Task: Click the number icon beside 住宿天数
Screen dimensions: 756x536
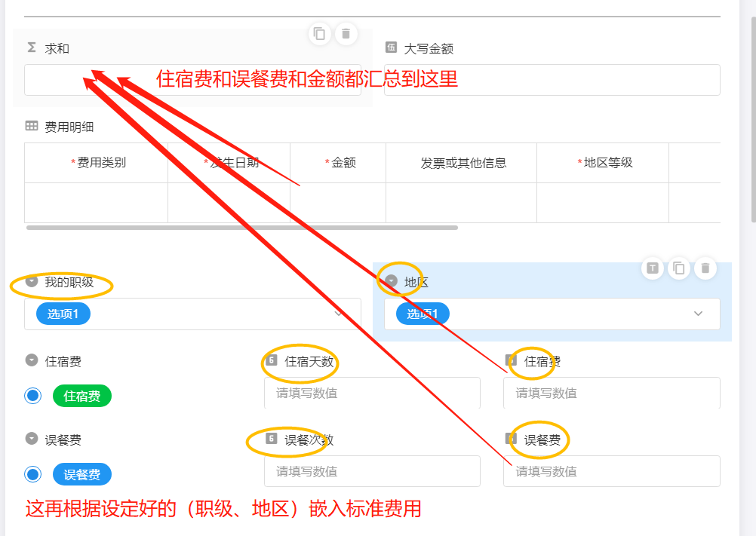Action: pos(272,360)
